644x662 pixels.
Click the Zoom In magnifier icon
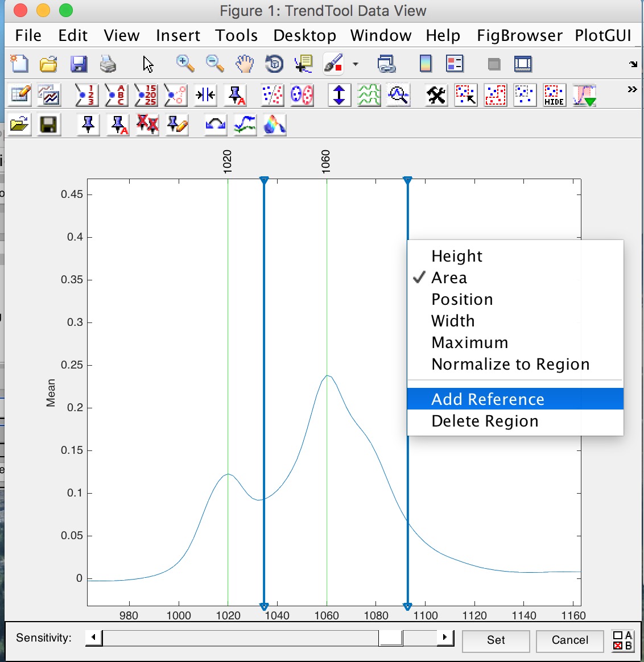(x=185, y=64)
